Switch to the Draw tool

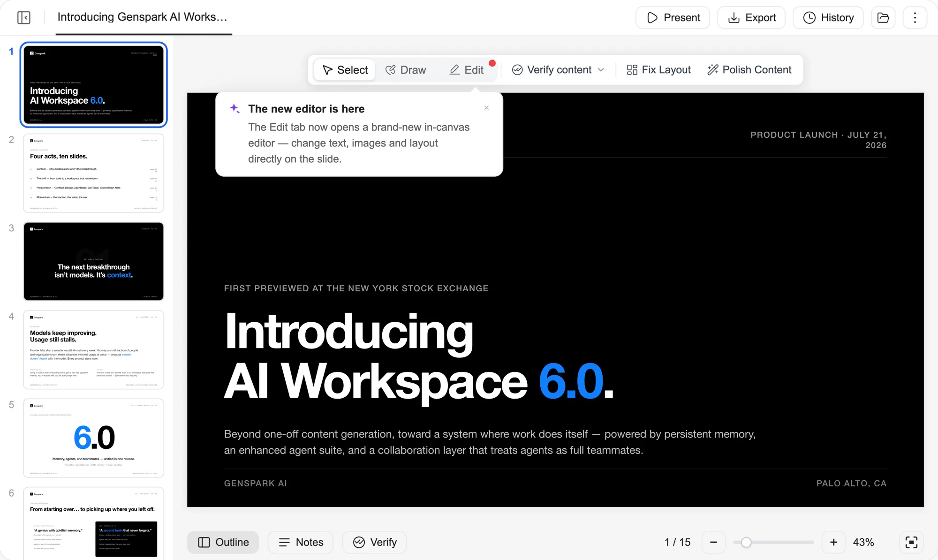click(x=406, y=70)
